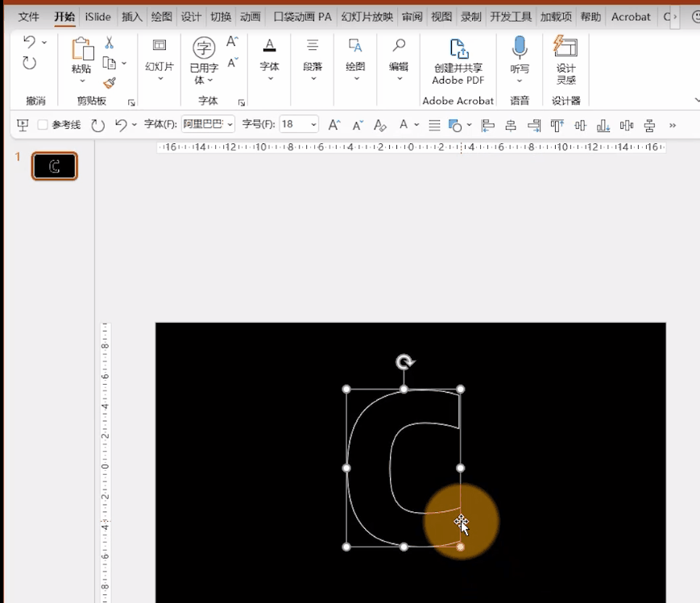700x603 pixels.
Task: Click the align top objects icon
Action: pos(557,126)
